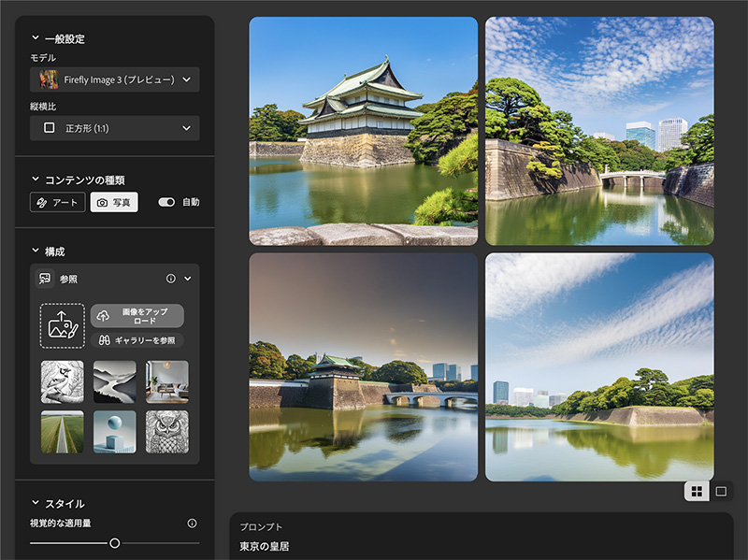
Task: Select the owl pattern reference thumbnail
Action: point(166,432)
